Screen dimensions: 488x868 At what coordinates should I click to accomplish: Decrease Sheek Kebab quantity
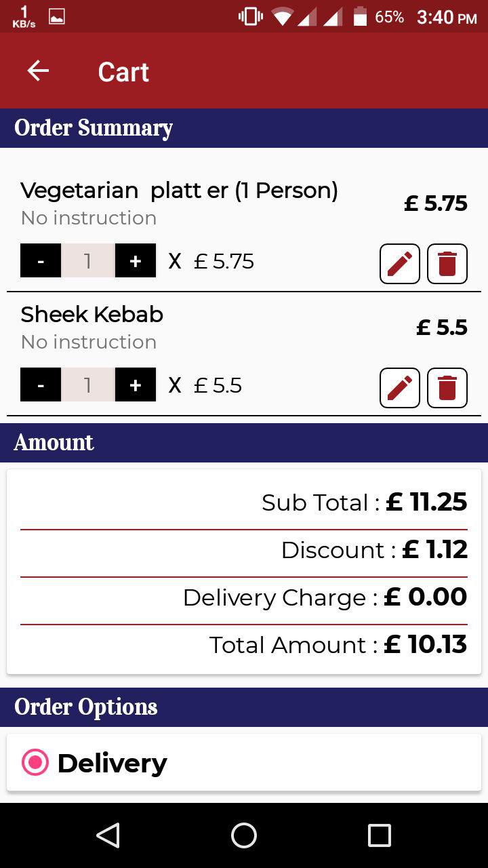(41, 385)
